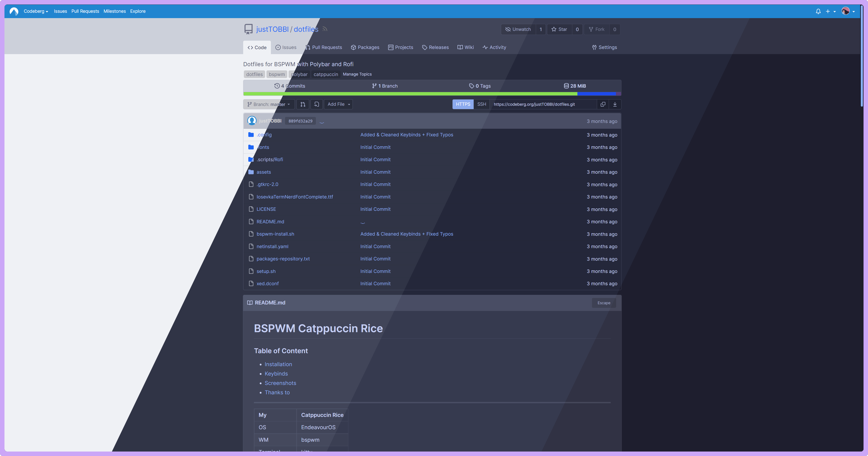
Task: Open the notifications bell
Action: [x=818, y=11]
